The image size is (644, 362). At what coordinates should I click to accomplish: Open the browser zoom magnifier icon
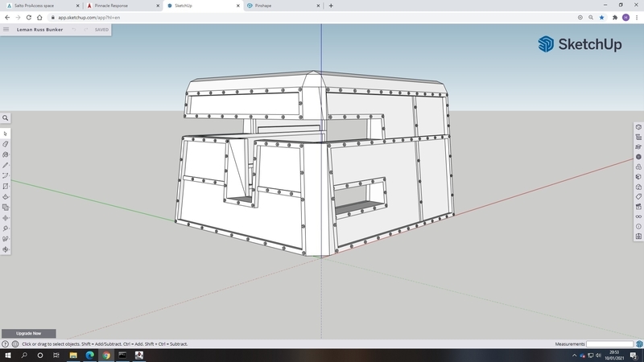pos(591,18)
